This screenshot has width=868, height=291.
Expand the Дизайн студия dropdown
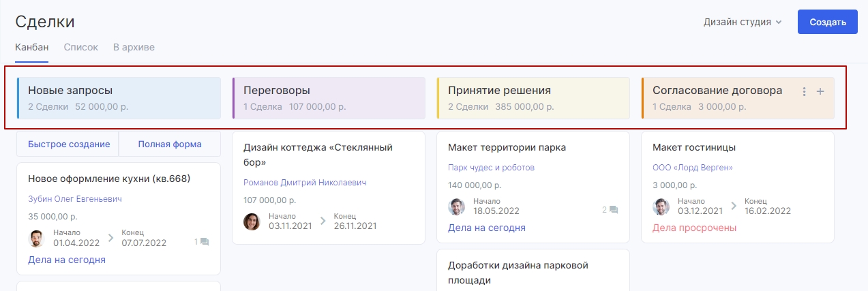[743, 22]
